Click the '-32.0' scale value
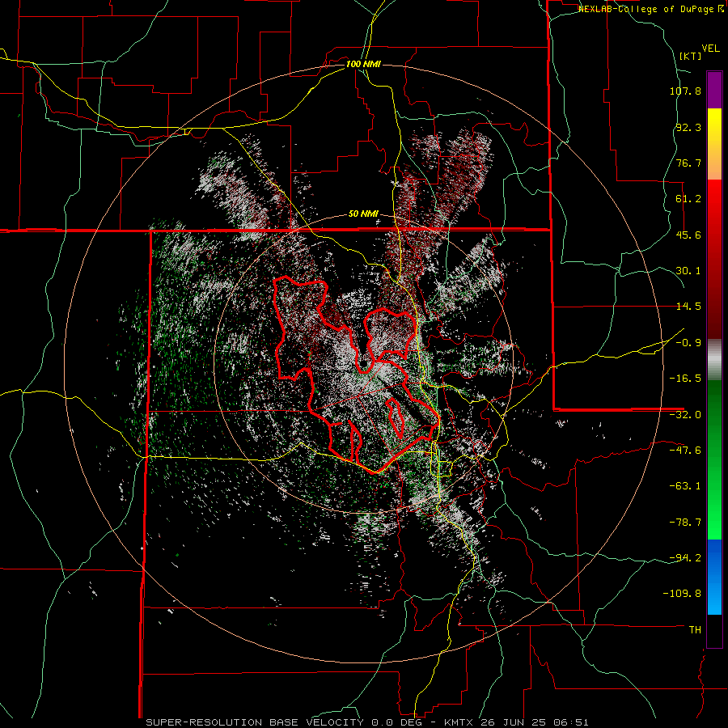This screenshot has height=728, width=728. 685,415
